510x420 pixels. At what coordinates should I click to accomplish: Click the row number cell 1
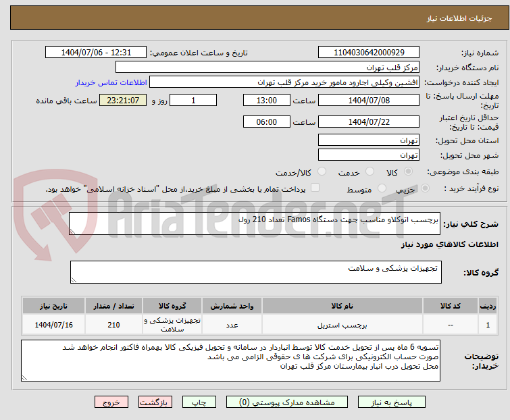pos(488,325)
